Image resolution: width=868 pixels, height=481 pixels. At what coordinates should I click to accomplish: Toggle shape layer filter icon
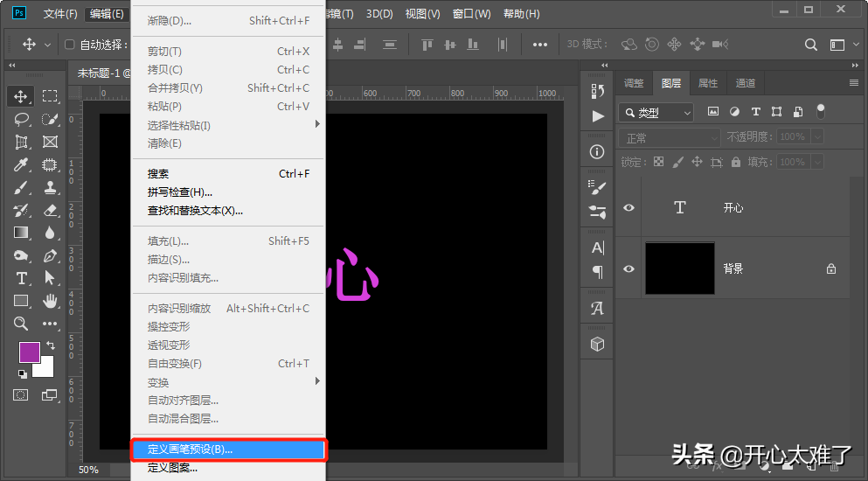pyautogui.click(x=777, y=112)
